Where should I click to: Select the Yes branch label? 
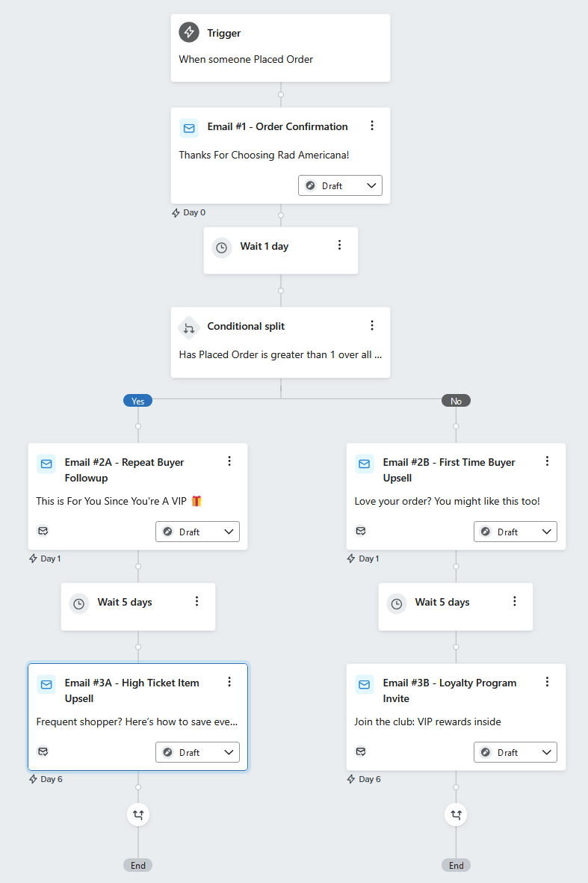[138, 401]
